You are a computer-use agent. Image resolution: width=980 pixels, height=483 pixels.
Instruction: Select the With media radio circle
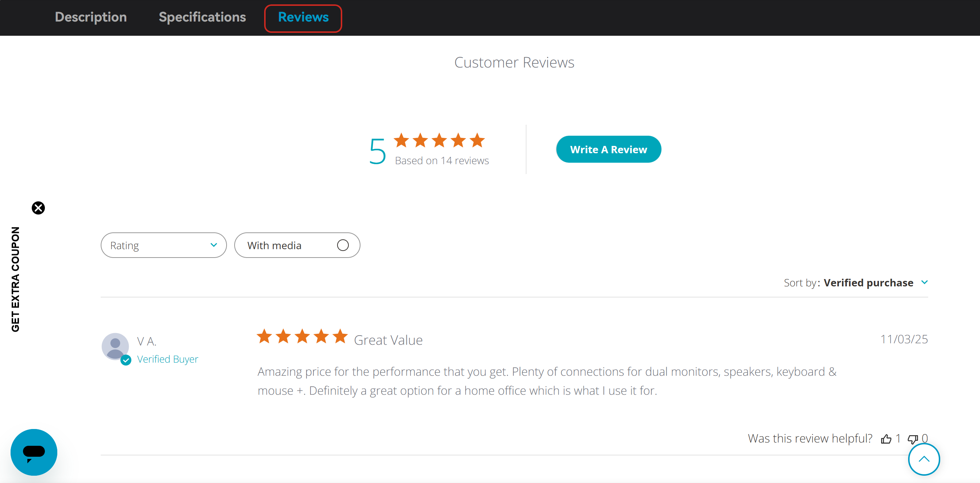pos(343,245)
